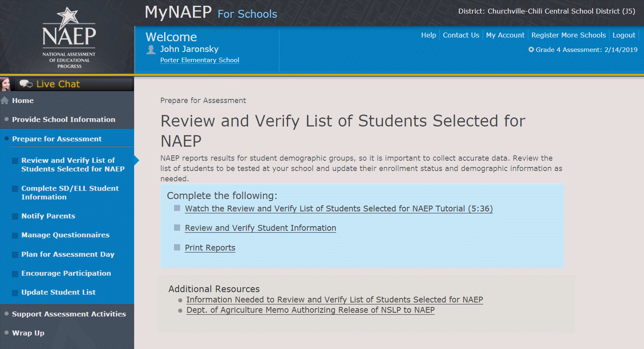This screenshot has height=349, width=644.
Task: Click the Home house icon in sidebar
Action: [5, 101]
